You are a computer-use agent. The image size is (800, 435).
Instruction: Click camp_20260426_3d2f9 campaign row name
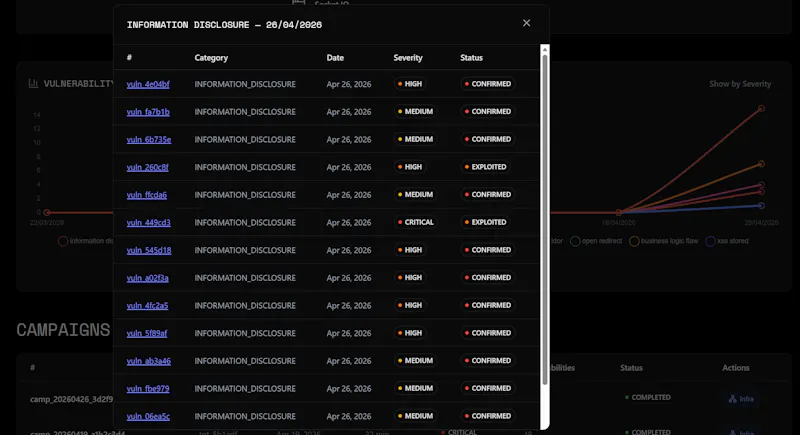[71, 399]
